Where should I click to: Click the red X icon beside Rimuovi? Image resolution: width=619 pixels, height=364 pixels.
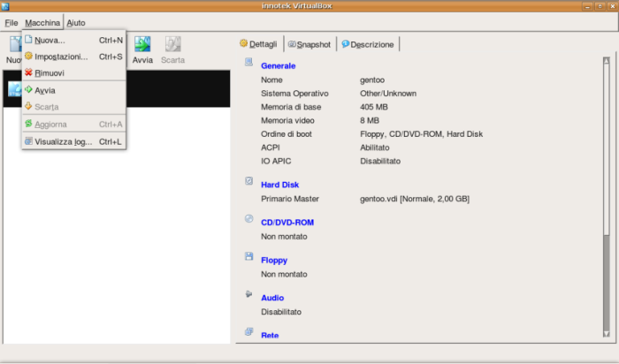point(28,72)
